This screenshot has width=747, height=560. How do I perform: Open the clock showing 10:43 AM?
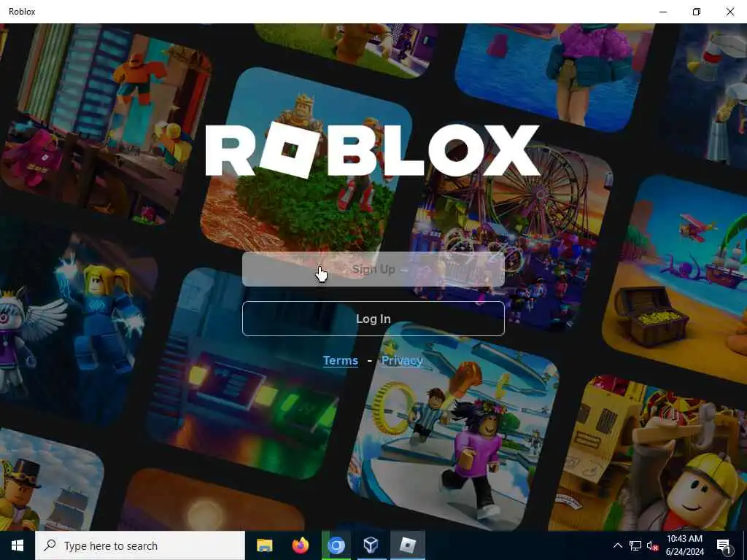coord(684,545)
